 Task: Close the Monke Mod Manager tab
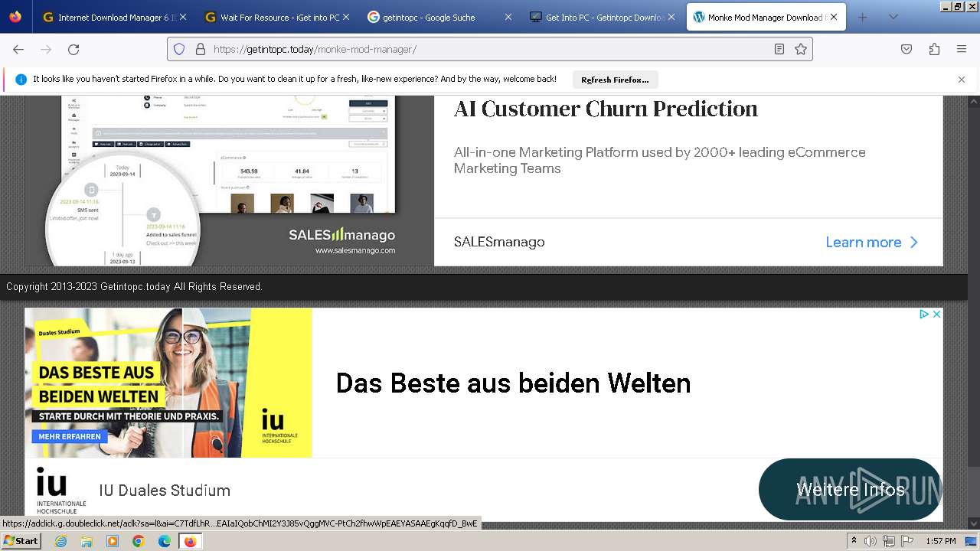tap(834, 17)
